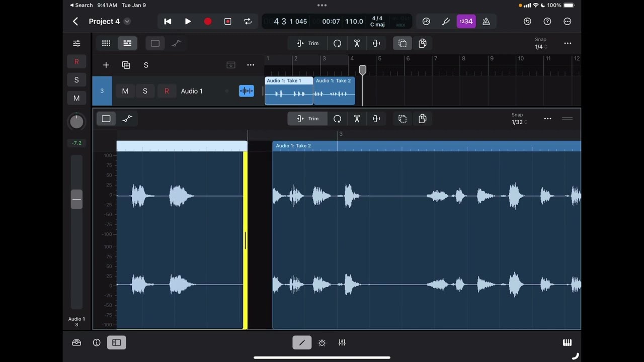Toggle multi-select mode in tracks toolbar
Viewport: 644px width, 362px height.
403,43
